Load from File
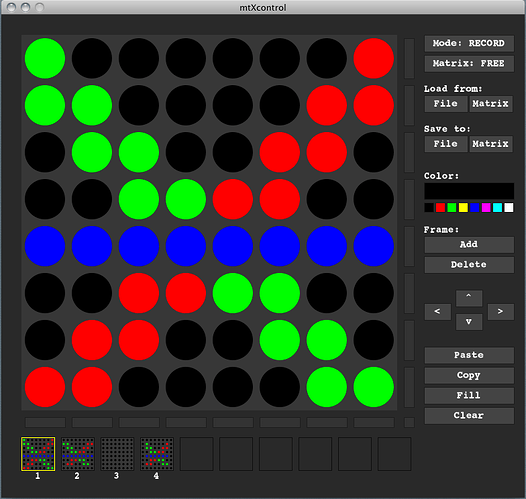 pyautogui.click(x=445, y=104)
